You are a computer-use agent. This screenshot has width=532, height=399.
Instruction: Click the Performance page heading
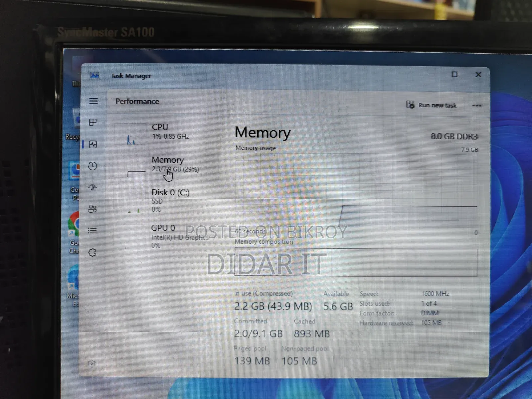click(137, 101)
